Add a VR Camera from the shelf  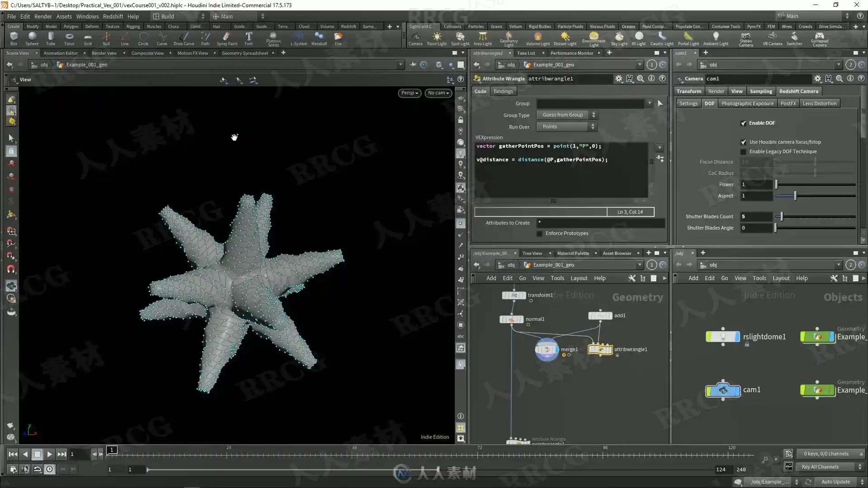(773, 39)
